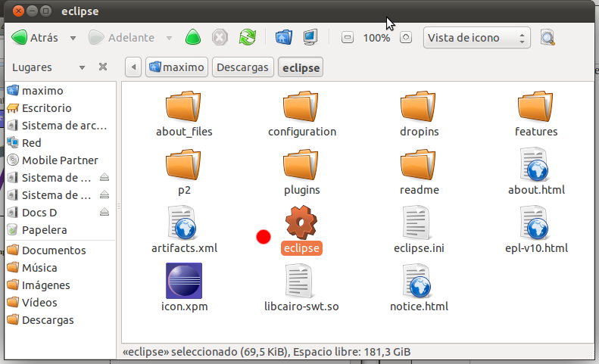The height and width of the screenshot is (364, 599).
Task: Select the readme folder
Action: point(419,173)
